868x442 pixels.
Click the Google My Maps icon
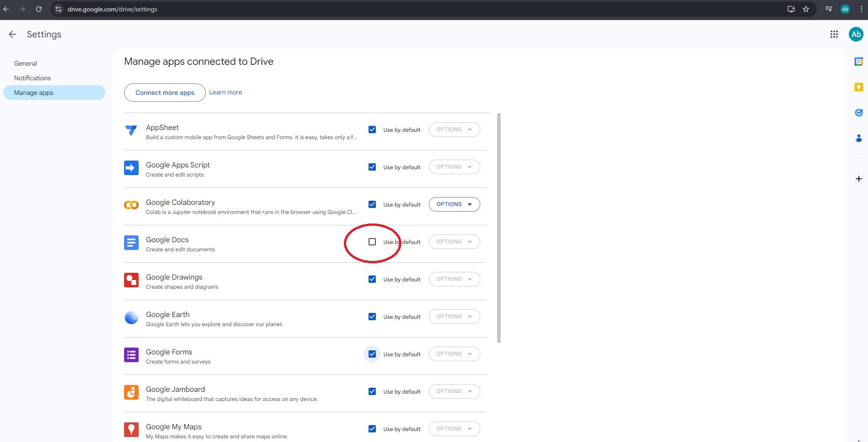tap(131, 430)
